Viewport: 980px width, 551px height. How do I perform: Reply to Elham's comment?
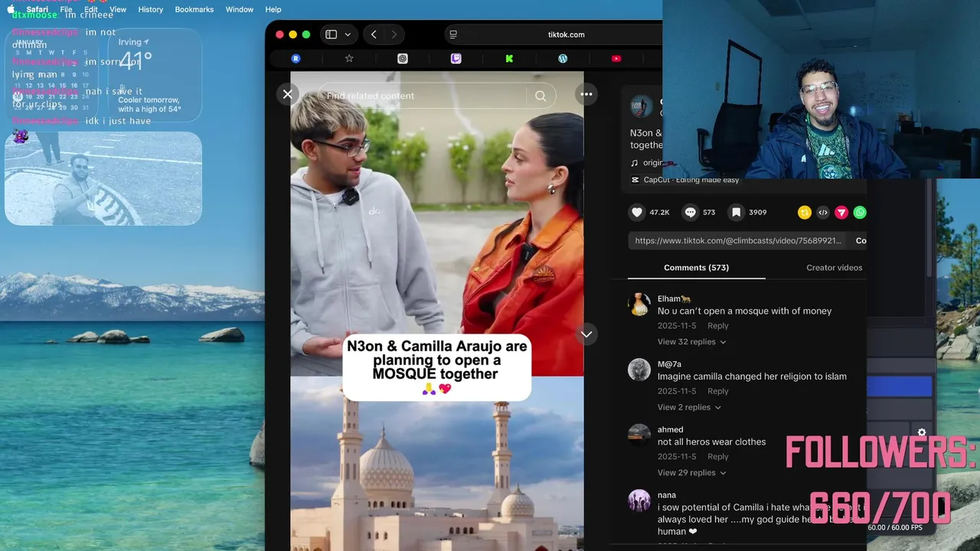click(x=717, y=325)
